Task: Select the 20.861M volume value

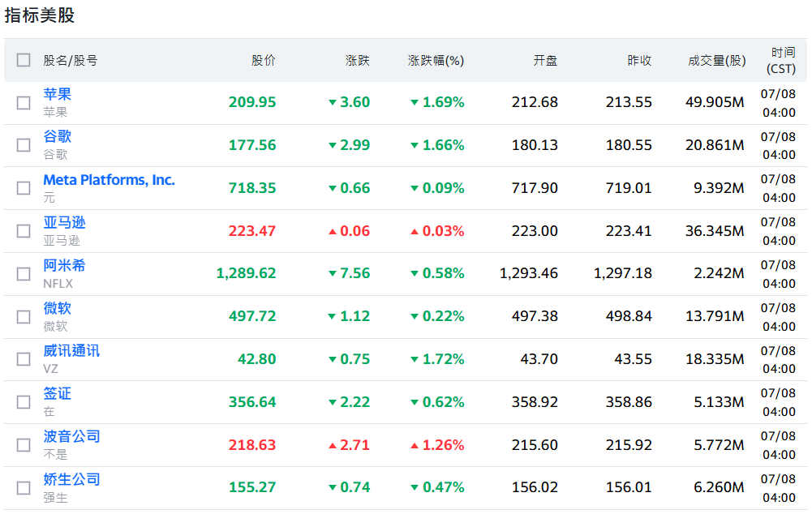Action: [715, 145]
